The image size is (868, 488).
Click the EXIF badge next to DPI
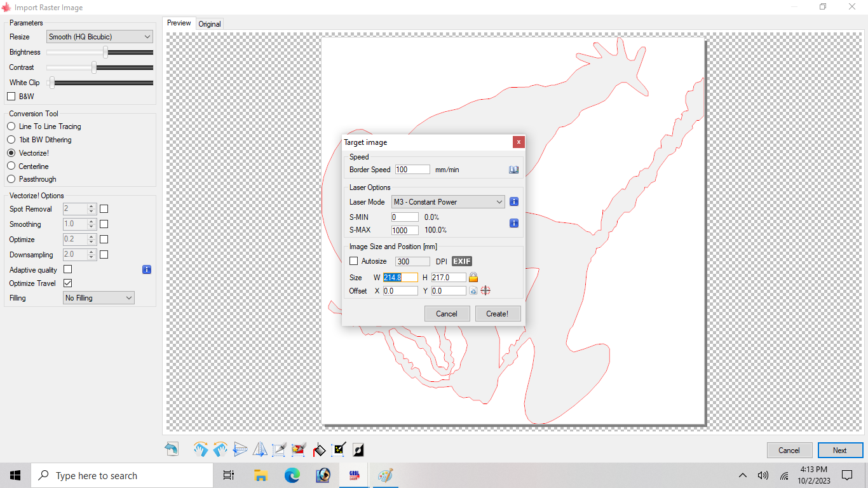(462, 261)
